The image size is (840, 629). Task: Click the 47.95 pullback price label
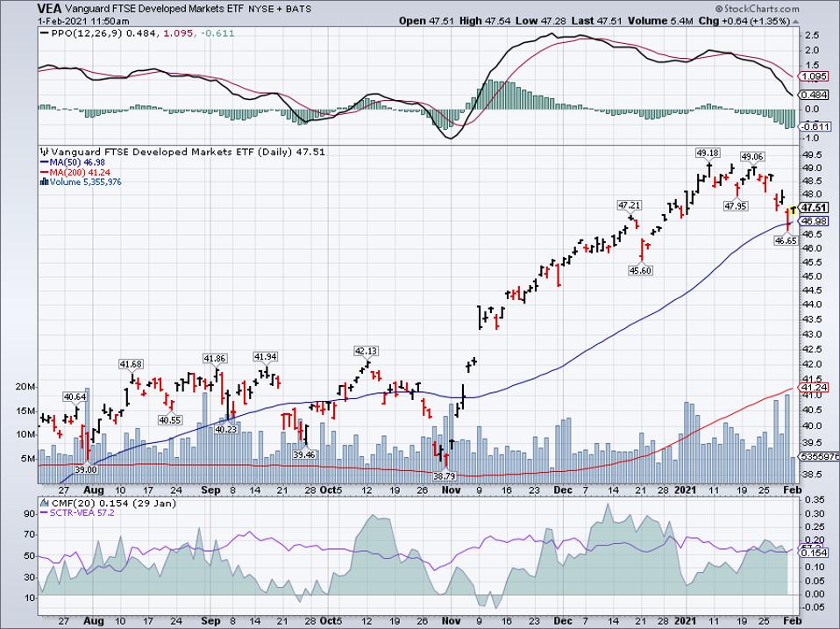click(736, 206)
